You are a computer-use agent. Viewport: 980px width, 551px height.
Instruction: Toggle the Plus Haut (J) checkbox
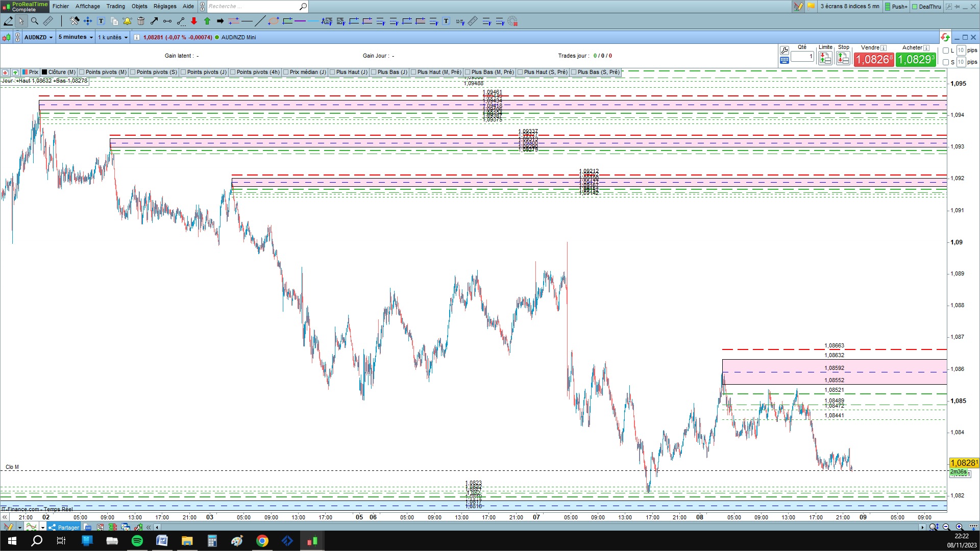pos(333,72)
